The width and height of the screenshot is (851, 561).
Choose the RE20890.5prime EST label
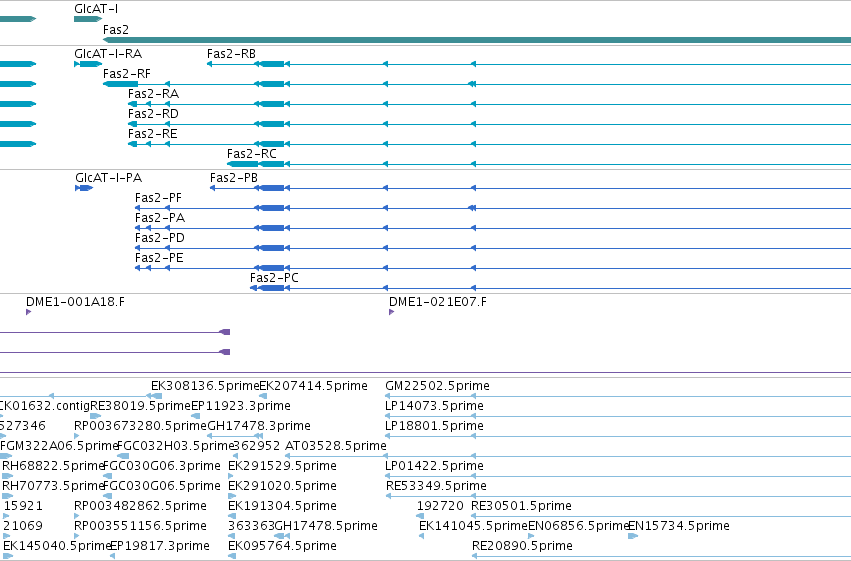tap(522, 547)
